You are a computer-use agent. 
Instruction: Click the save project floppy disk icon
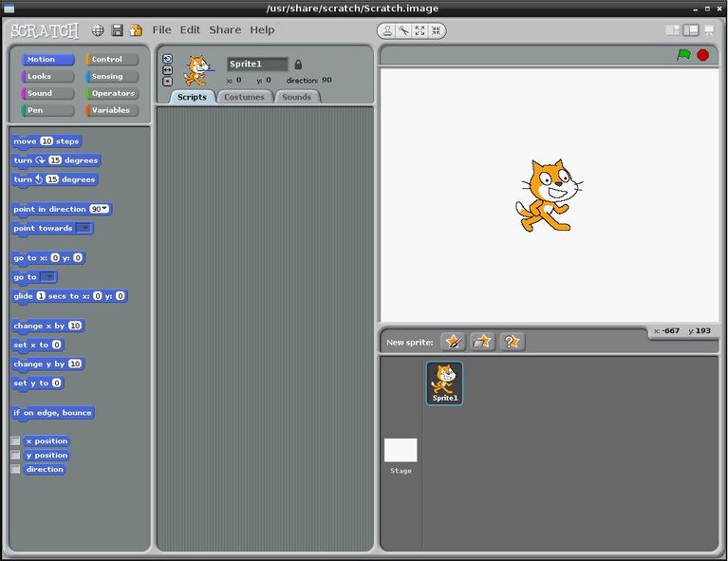coord(118,30)
